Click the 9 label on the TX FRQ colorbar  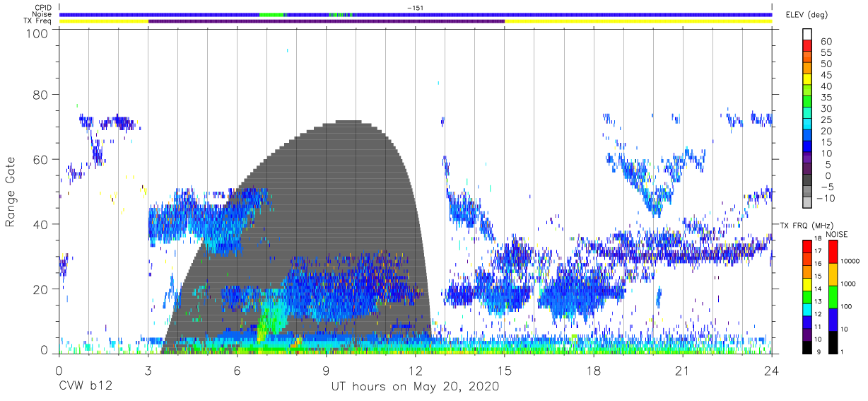(x=819, y=352)
